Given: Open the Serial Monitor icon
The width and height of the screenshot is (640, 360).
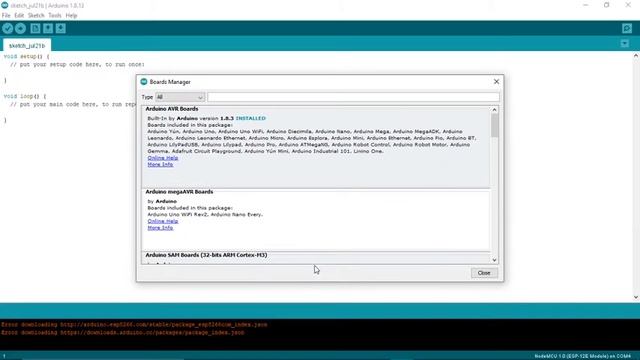Looking at the screenshot, I should (627, 28).
